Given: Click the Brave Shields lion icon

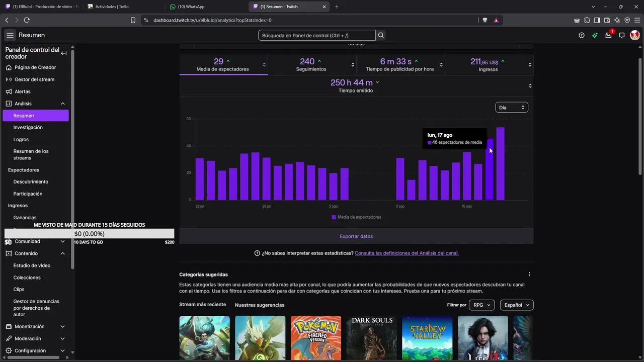Looking at the screenshot, I should [x=485, y=20].
